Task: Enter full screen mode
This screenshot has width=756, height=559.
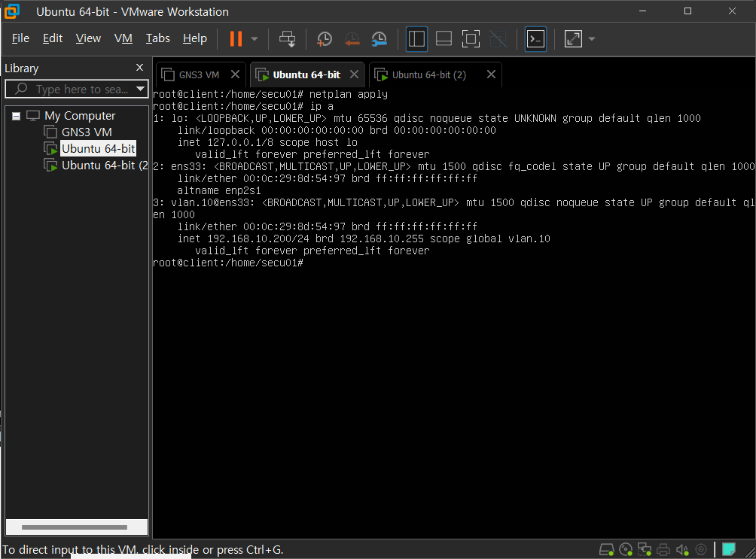Action: pos(471,38)
